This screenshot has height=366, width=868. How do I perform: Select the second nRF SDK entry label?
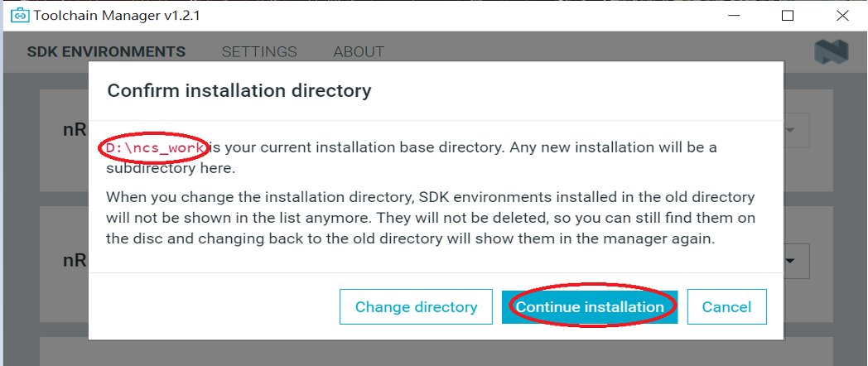pos(75,260)
